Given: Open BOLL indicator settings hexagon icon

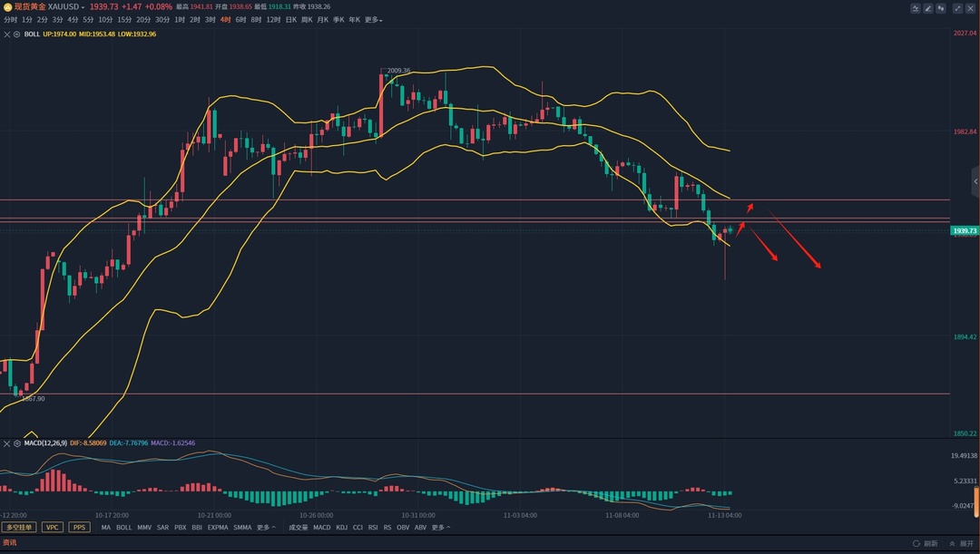Looking at the screenshot, I should (x=17, y=34).
